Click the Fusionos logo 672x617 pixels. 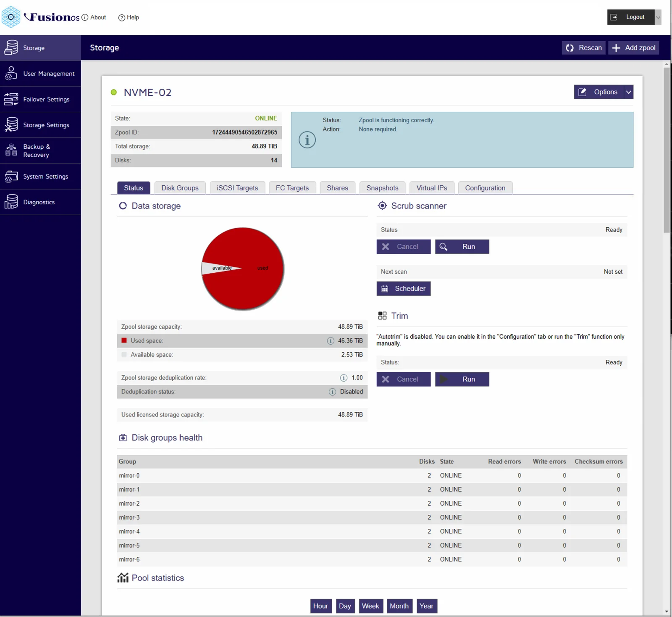point(40,17)
